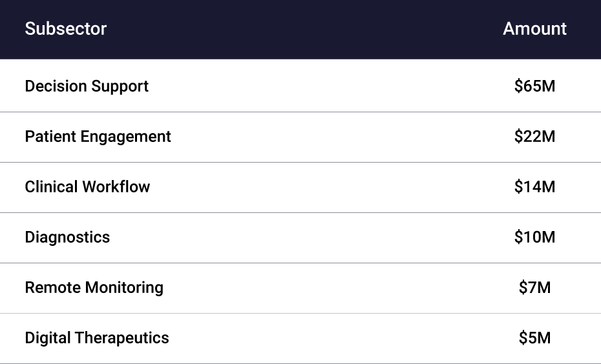The image size is (601, 364).
Task: Select the Remote Monitoring subsector name
Action: 94,288
